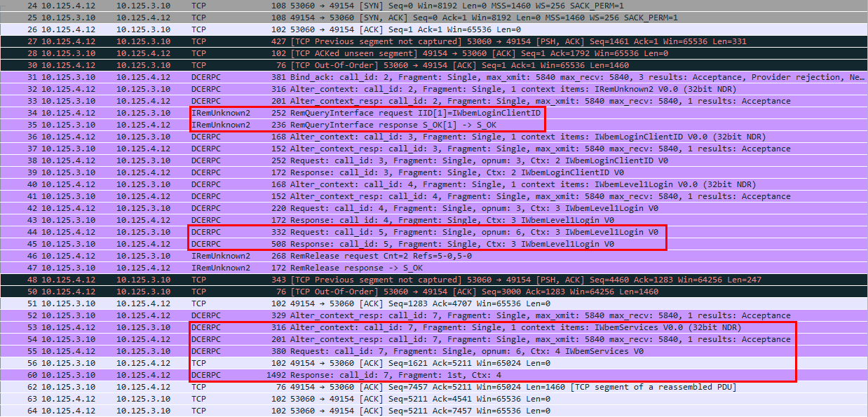
Task: Select packet 34, RemQueryInterface request row
Action: point(421,113)
